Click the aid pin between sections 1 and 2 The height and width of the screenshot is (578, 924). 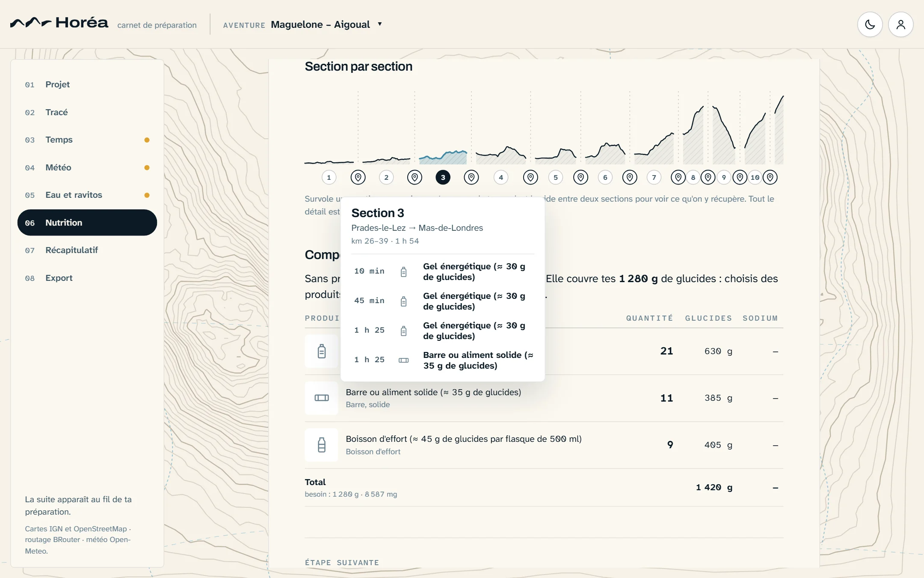pos(358,177)
